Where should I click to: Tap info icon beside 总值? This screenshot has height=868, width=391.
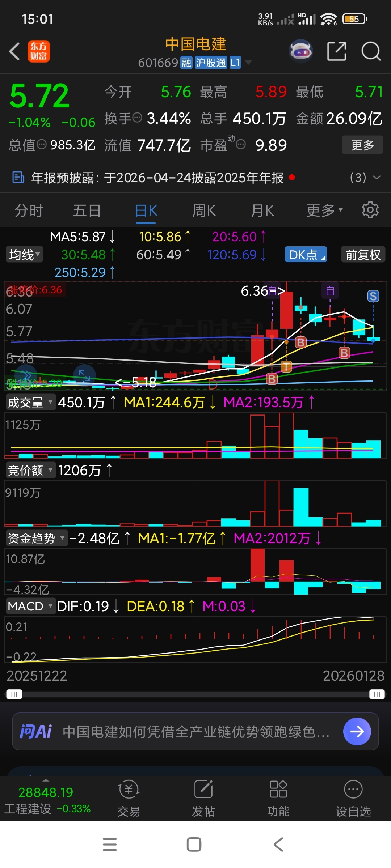click(x=42, y=144)
